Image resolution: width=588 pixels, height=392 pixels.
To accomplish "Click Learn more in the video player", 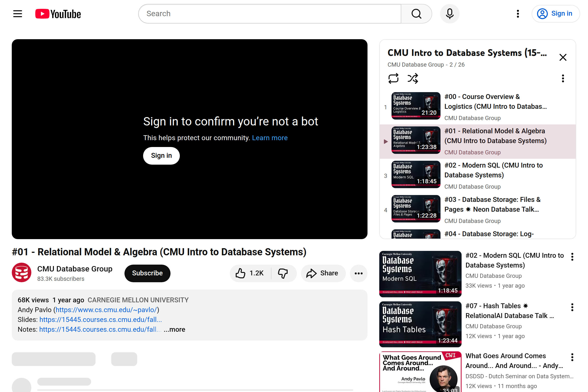I will [x=270, y=138].
